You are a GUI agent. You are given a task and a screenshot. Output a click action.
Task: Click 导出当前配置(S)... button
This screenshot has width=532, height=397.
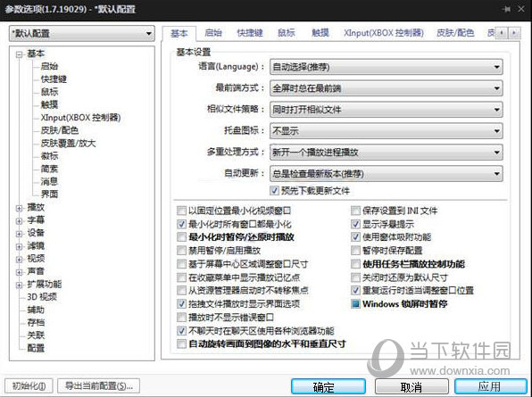point(98,385)
